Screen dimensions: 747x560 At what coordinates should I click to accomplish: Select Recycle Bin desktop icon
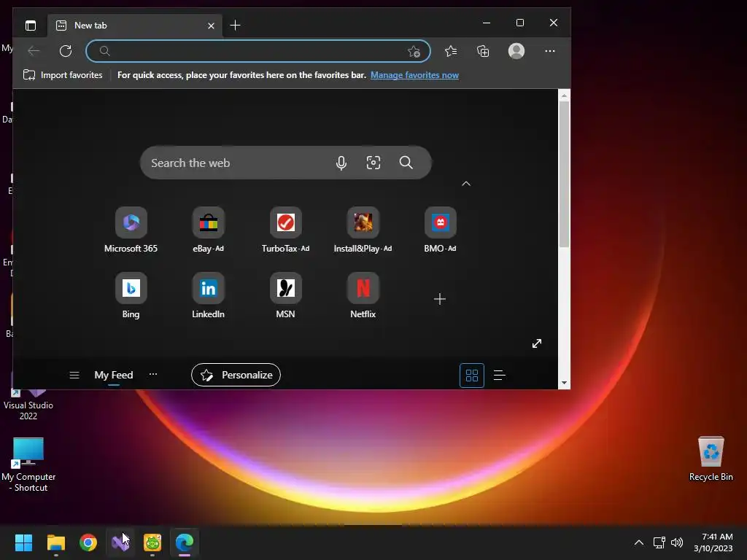click(711, 459)
